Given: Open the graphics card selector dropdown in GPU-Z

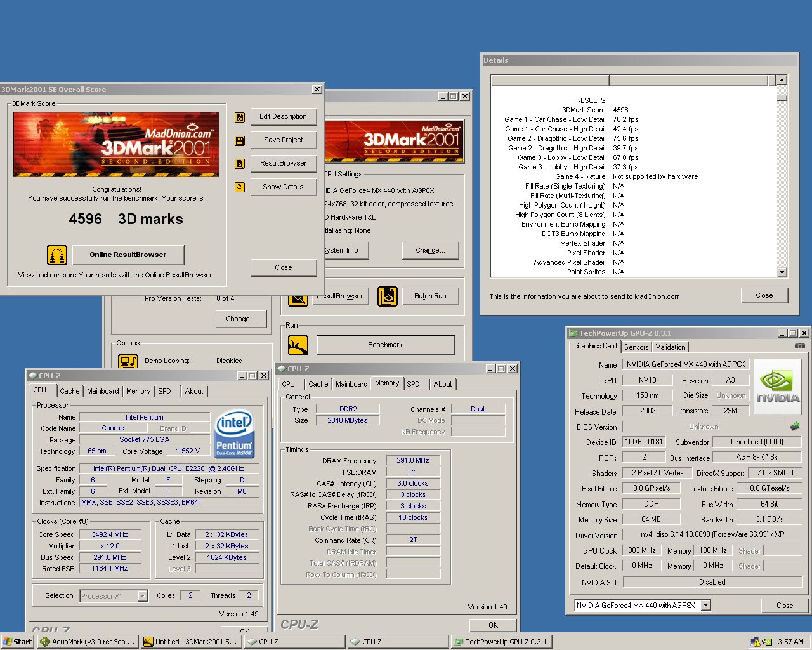Looking at the screenshot, I should (705, 606).
